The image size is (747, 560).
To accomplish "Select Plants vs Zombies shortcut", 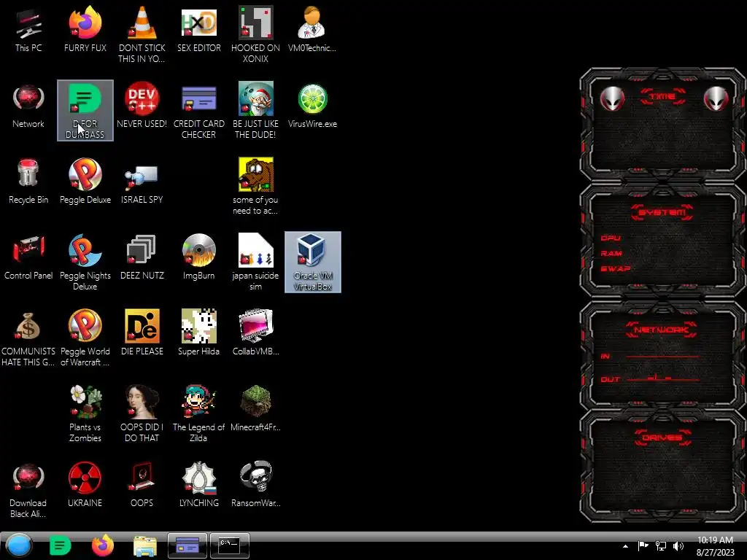I will point(85,413).
